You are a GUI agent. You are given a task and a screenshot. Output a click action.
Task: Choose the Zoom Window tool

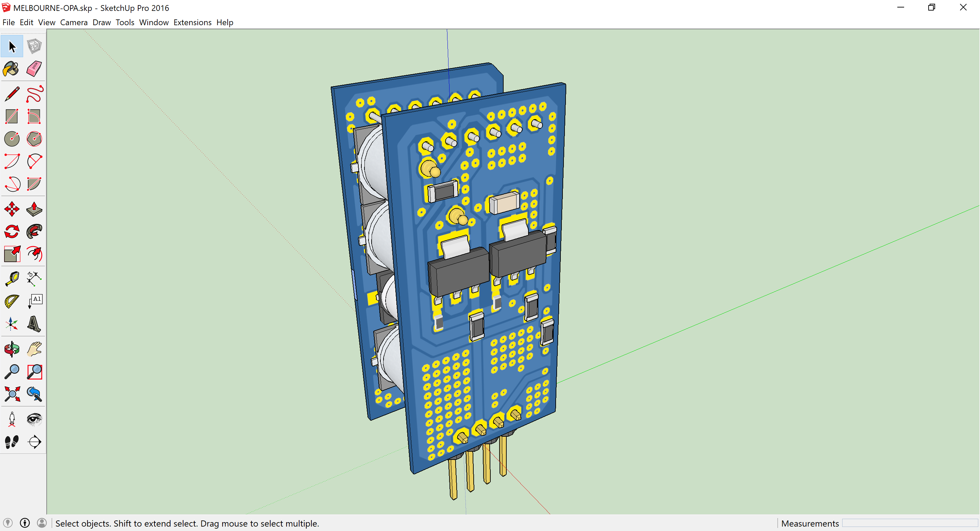(x=34, y=371)
